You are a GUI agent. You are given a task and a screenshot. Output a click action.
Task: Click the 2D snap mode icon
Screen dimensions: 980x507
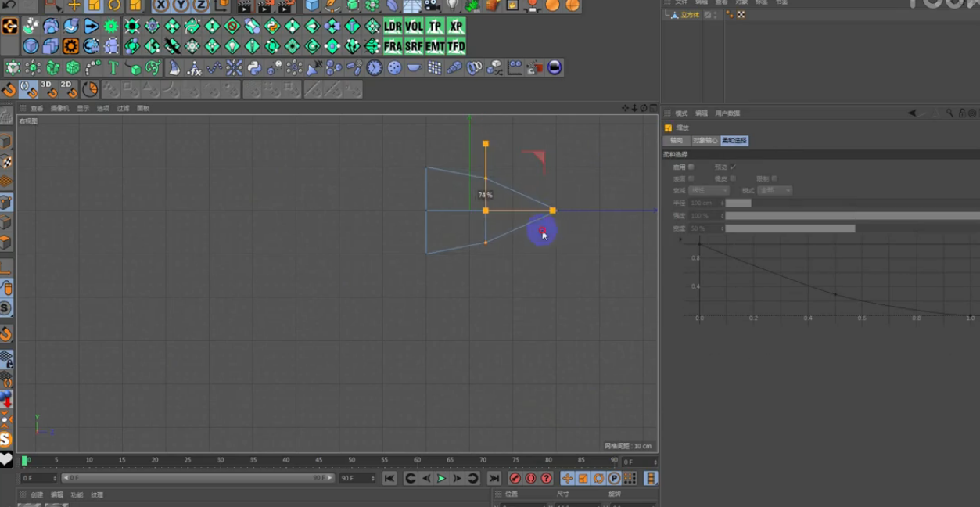(x=69, y=89)
